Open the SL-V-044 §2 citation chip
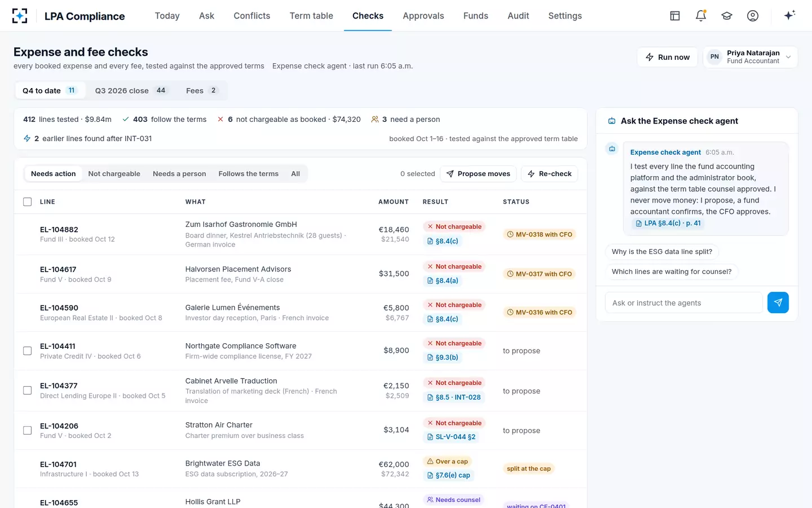Viewport: 812px width, 508px height. (451, 437)
